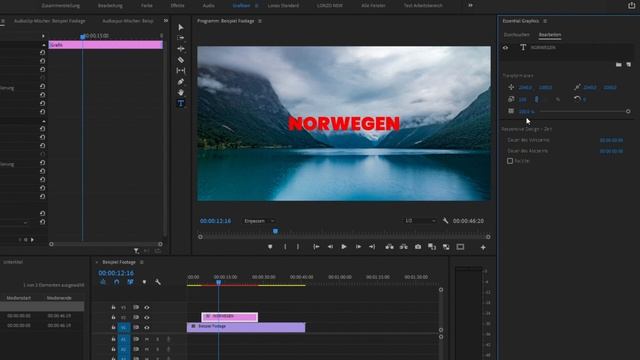The image size is (640, 360).
Task: Open Beispiel Footage timeline panel menu
Action: coord(142,262)
